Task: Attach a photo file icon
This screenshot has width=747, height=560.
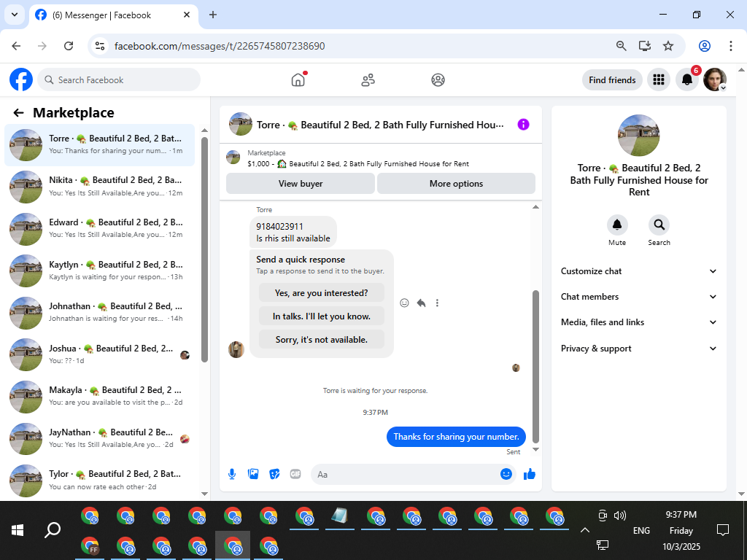Action: tap(253, 474)
